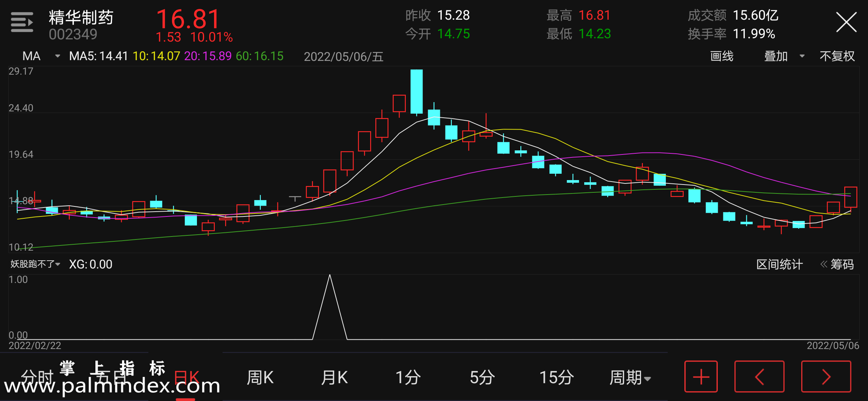Zoom in with the plus button
The width and height of the screenshot is (868, 401).
[x=701, y=376]
